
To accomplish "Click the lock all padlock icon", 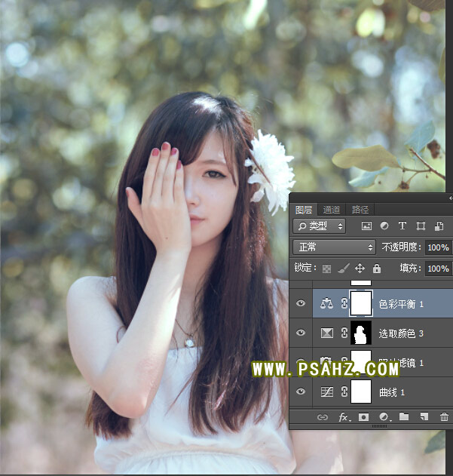I will coord(377,269).
